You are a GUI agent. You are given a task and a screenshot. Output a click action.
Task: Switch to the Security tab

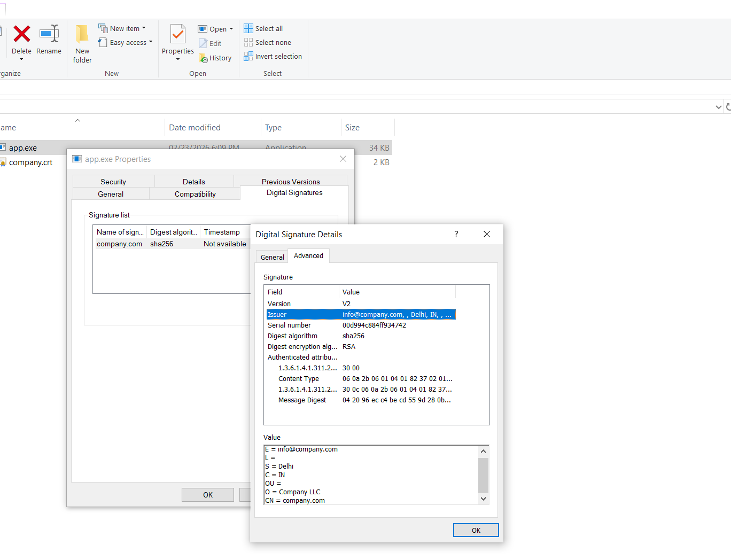(x=113, y=181)
